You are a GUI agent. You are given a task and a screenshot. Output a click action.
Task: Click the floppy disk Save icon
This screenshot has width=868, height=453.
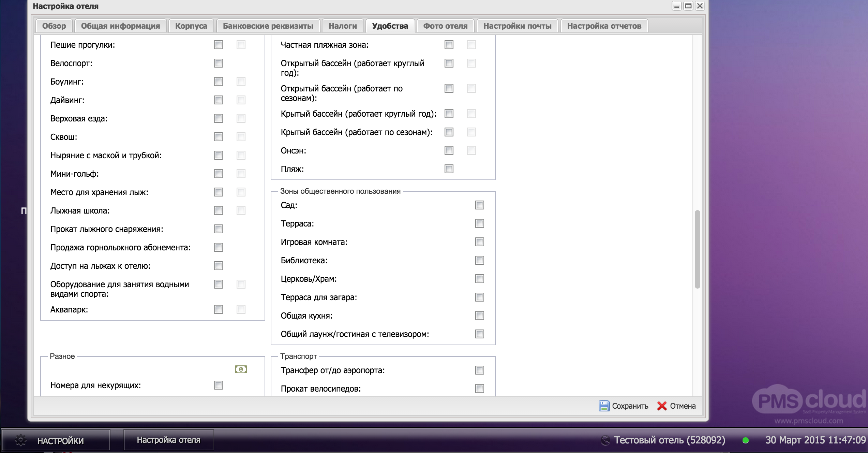point(604,406)
